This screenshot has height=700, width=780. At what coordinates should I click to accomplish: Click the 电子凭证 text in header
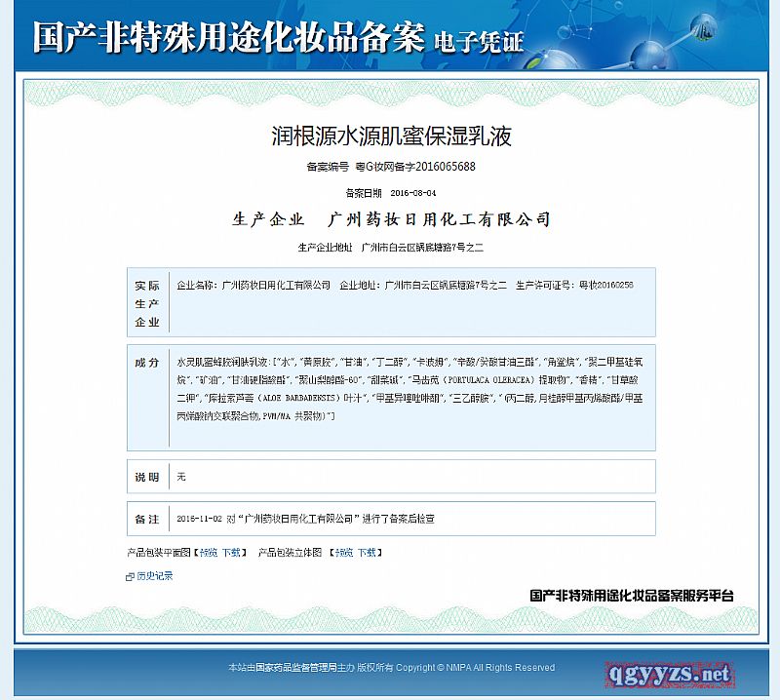tap(478, 42)
